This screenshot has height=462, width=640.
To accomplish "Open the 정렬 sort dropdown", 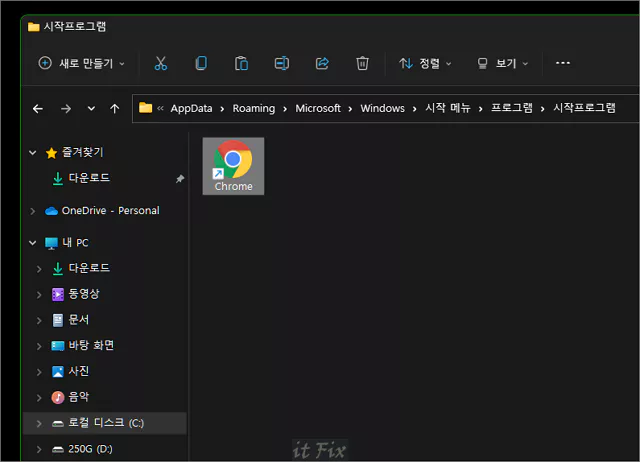I will point(425,63).
